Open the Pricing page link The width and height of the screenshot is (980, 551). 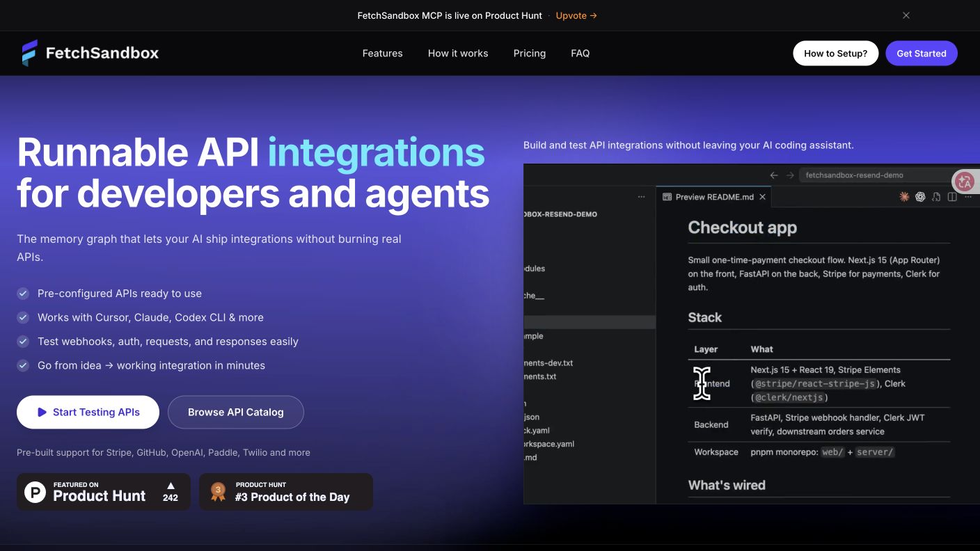click(x=530, y=53)
